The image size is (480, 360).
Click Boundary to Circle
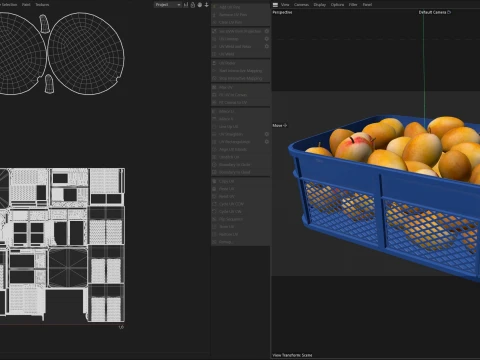point(241,165)
